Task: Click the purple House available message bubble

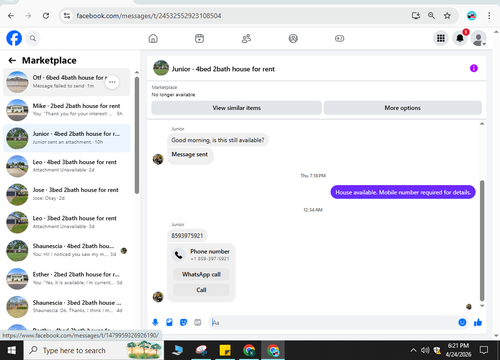Action: tap(403, 192)
